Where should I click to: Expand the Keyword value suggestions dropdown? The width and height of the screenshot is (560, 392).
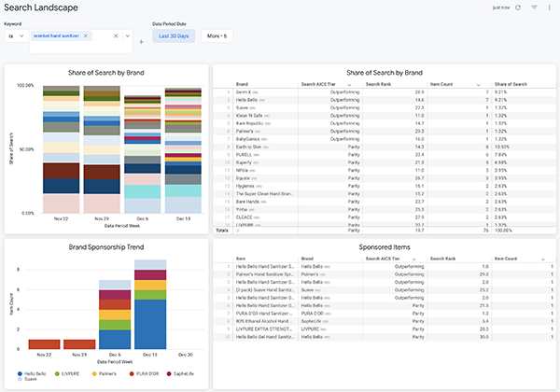tap(128, 35)
